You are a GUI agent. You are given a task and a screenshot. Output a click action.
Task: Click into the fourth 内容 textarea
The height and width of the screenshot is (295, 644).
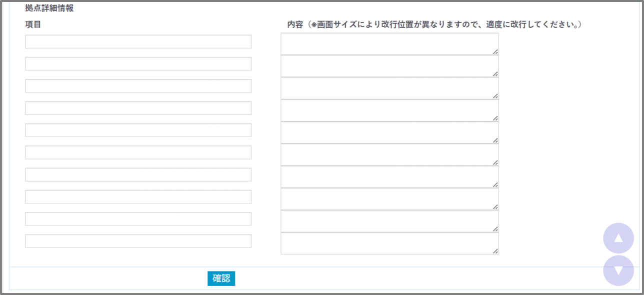pyautogui.click(x=389, y=110)
